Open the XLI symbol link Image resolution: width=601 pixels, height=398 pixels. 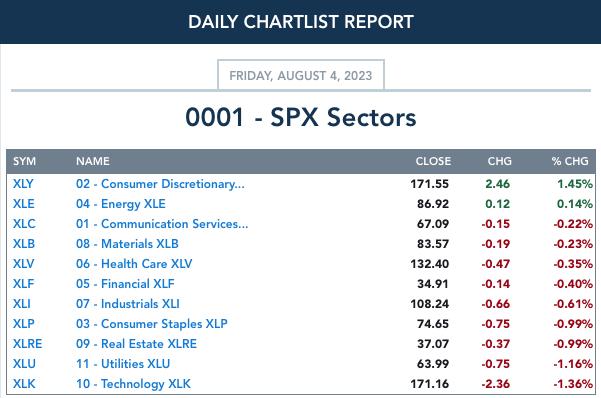click(x=21, y=304)
